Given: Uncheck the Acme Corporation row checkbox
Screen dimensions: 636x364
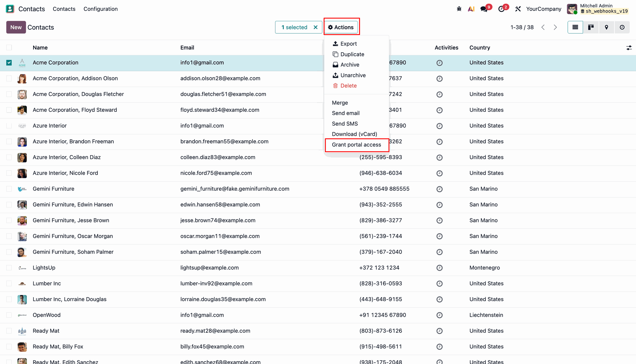Looking at the screenshot, I should [x=9, y=63].
